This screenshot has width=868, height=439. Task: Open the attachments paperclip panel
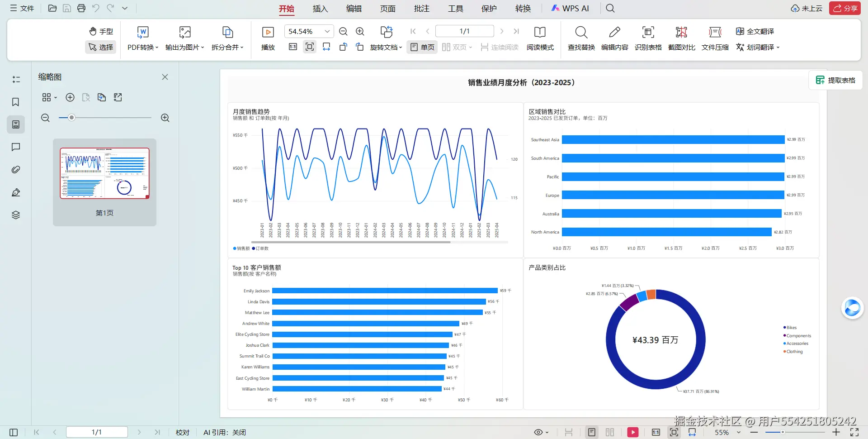pos(16,170)
